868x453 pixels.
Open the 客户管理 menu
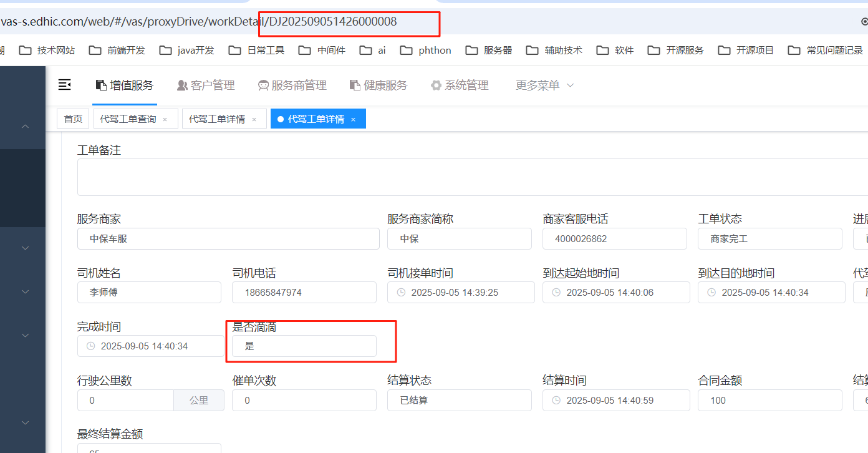point(206,85)
